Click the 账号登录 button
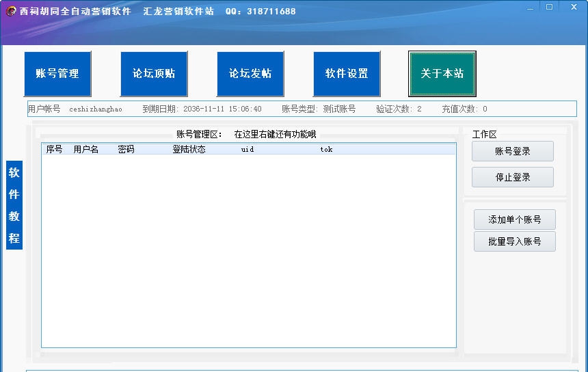Image resolution: width=588 pixels, height=372 pixels. click(513, 151)
